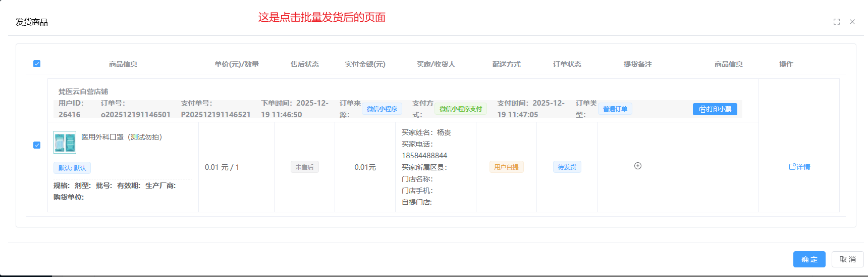Click the 买家姓名: 杨贵 text
Image resolution: width=868 pixels, height=277 pixels.
(x=426, y=132)
